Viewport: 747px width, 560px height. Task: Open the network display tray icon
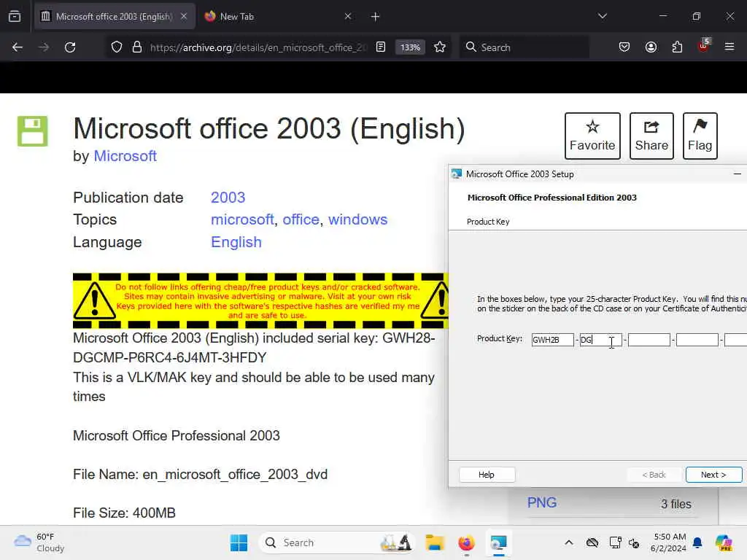(615, 542)
